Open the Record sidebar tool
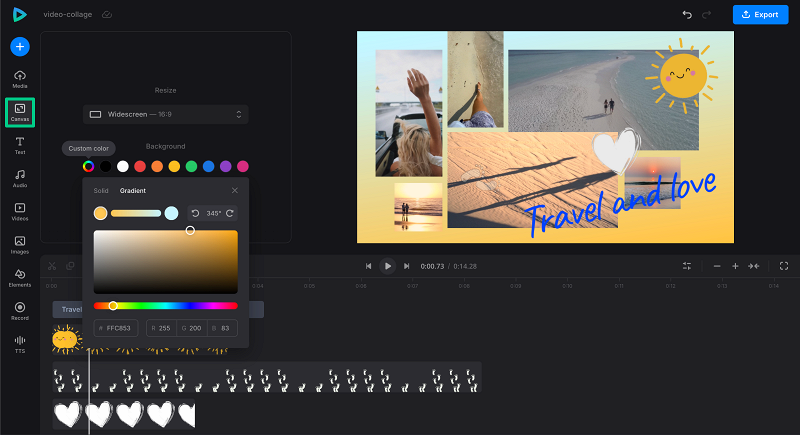Image resolution: width=800 pixels, height=435 pixels. click(x=20, y=311)
